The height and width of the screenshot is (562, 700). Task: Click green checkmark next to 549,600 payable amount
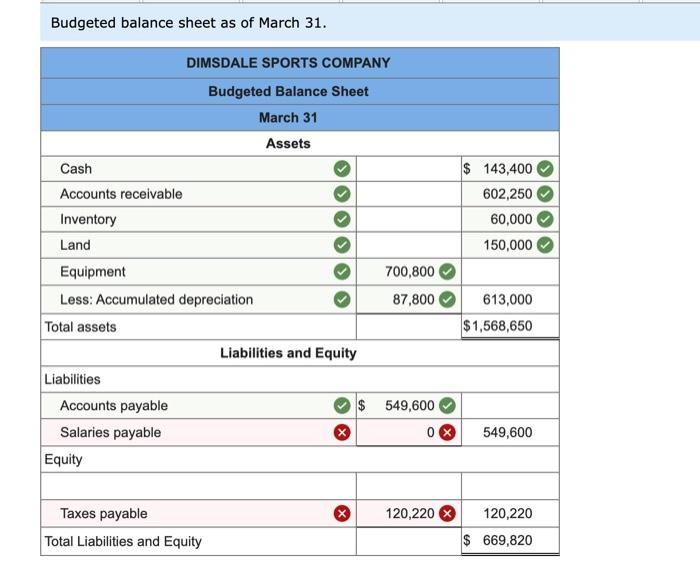(x=447, y=405)
